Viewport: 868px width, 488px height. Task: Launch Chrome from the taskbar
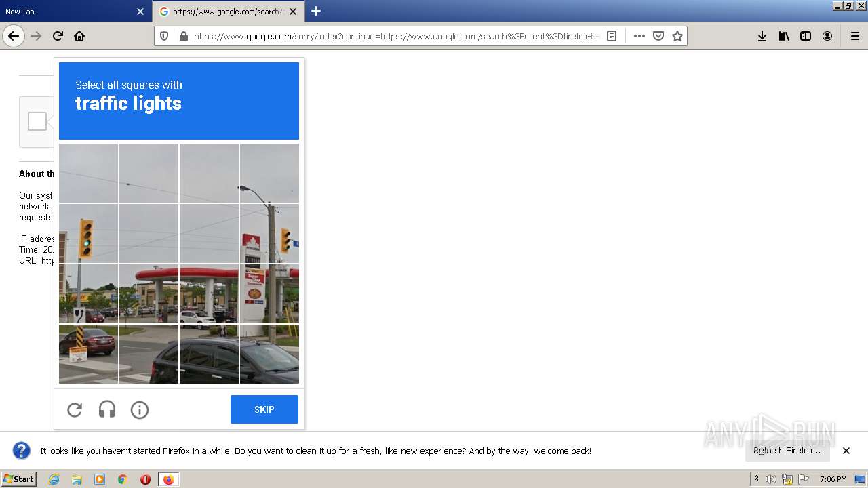click(x=122, y=479)
